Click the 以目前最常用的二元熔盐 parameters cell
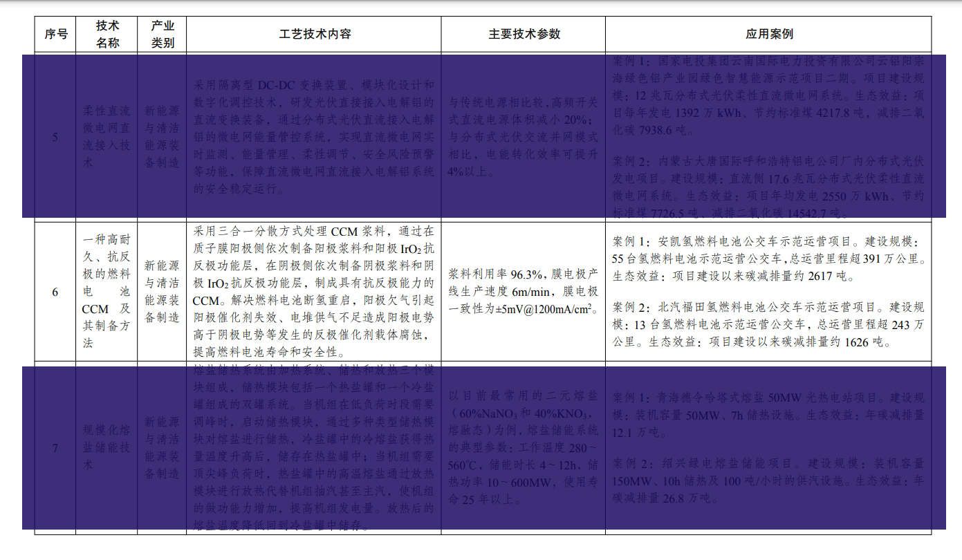Viewport: 962px width, 560px height. tap(524, 448)
